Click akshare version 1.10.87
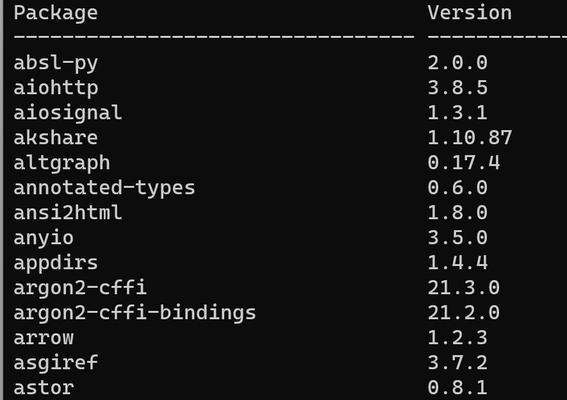567x400 pixels. [x=470, y=138]
